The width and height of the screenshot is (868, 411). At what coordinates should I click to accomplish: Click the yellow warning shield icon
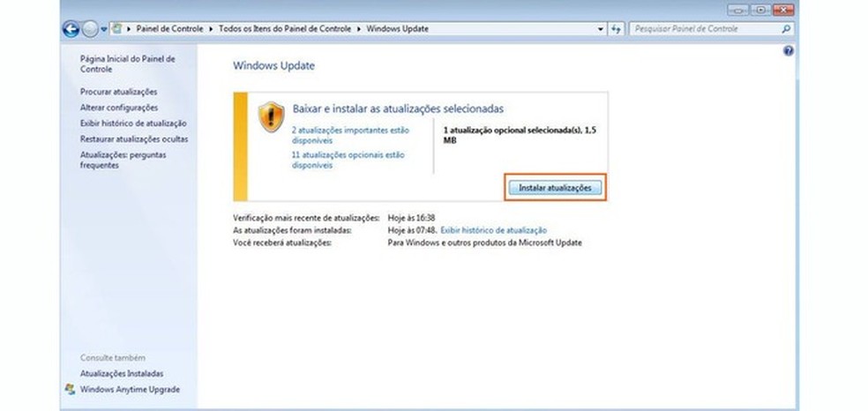coord(272,116)
